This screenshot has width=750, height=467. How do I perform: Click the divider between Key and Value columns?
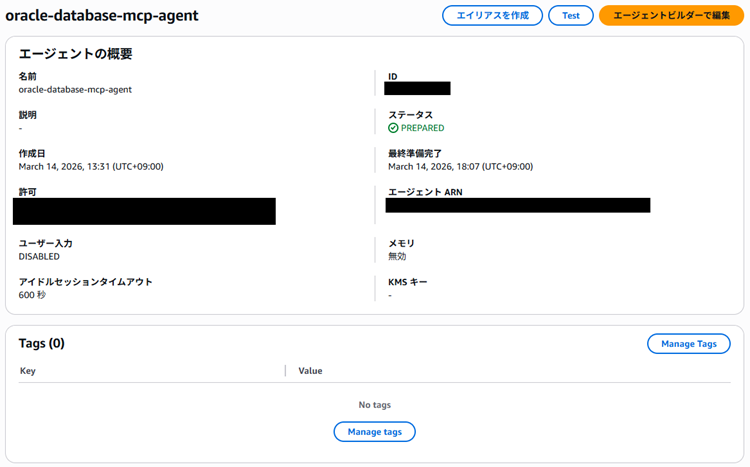click(285, 371)
